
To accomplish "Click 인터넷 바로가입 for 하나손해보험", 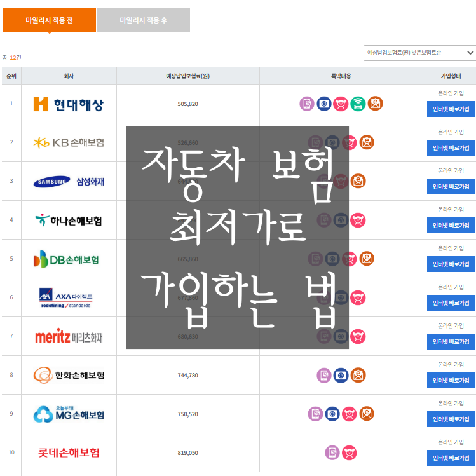I will point(451,225).
